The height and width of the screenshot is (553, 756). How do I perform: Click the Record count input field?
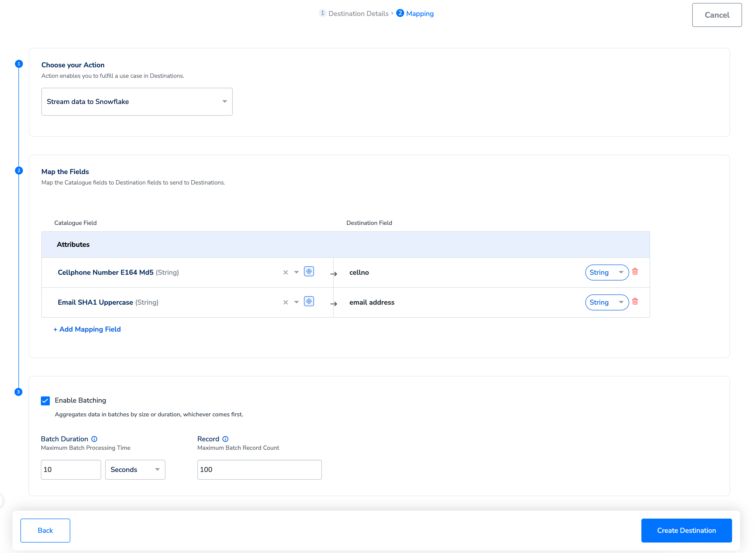tap(259, 470)
